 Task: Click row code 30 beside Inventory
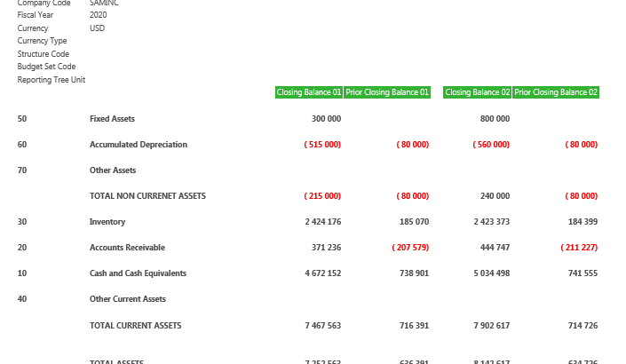tap(22, 222)
